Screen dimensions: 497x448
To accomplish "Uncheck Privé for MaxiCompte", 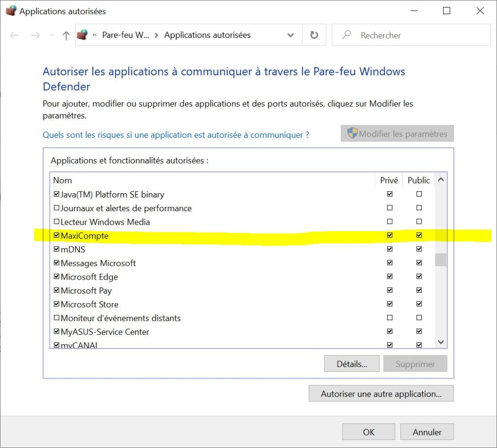I will click(390, 235).
